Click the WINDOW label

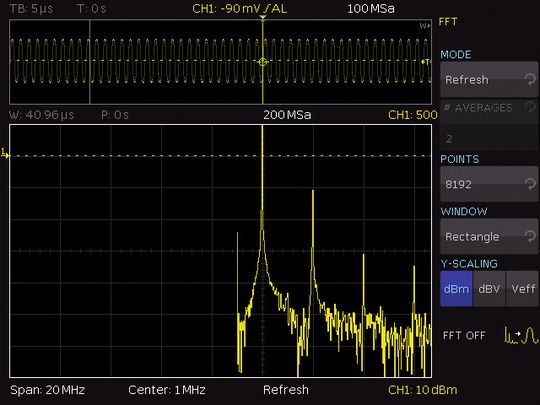[464, 211]
